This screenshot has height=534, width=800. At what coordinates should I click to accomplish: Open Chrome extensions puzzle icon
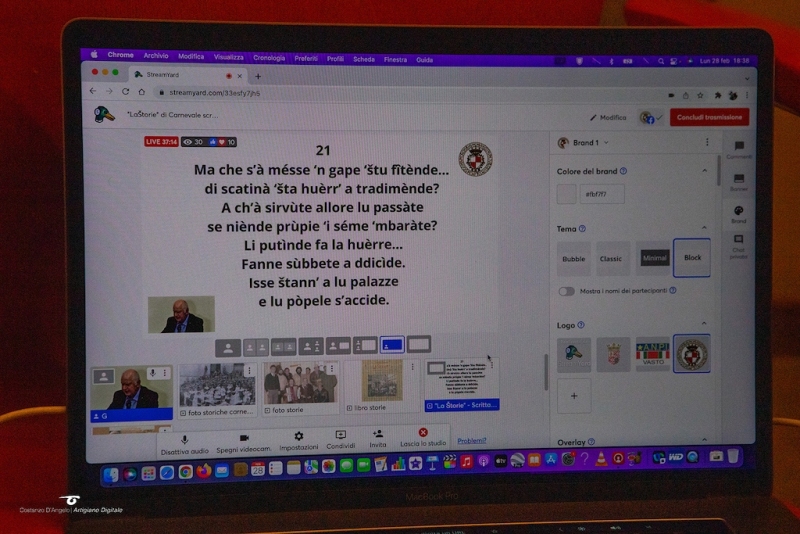[x=717, y=95]
